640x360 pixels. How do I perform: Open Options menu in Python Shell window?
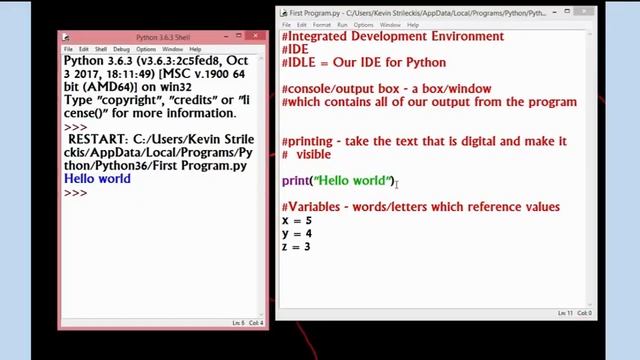(x=146, y=49)
